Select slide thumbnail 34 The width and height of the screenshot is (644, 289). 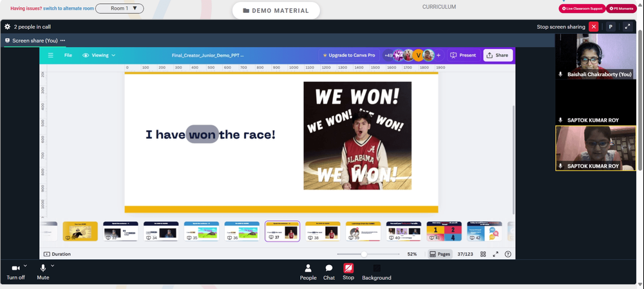161,232
